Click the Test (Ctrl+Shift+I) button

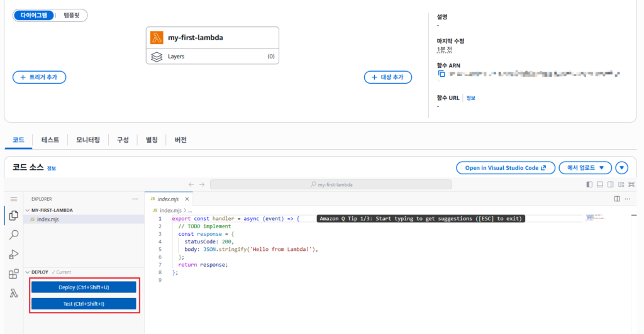point(84,304)
